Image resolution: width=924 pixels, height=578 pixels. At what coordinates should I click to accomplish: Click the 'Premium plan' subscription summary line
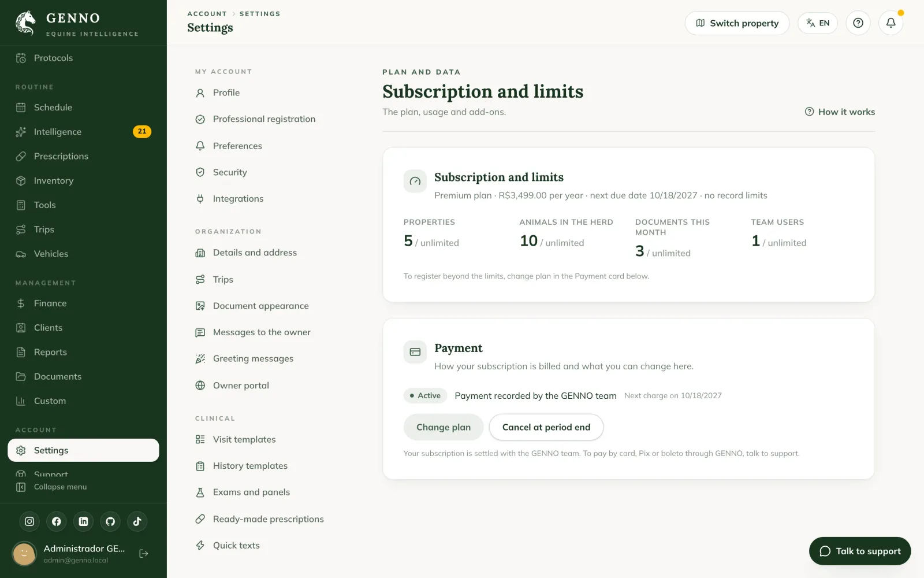pos(601,195)
